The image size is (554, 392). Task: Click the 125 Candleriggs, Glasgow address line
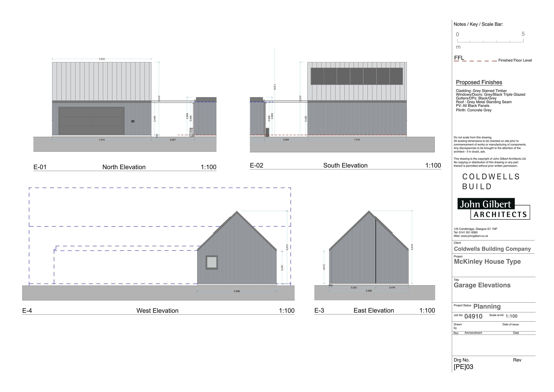pyautogui.click(x=475, y=229)
